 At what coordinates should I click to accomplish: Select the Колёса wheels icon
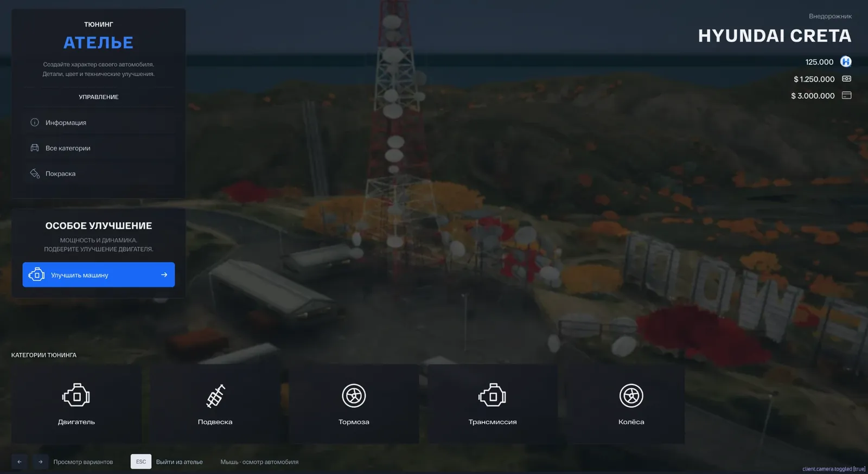tap(631, 396)
